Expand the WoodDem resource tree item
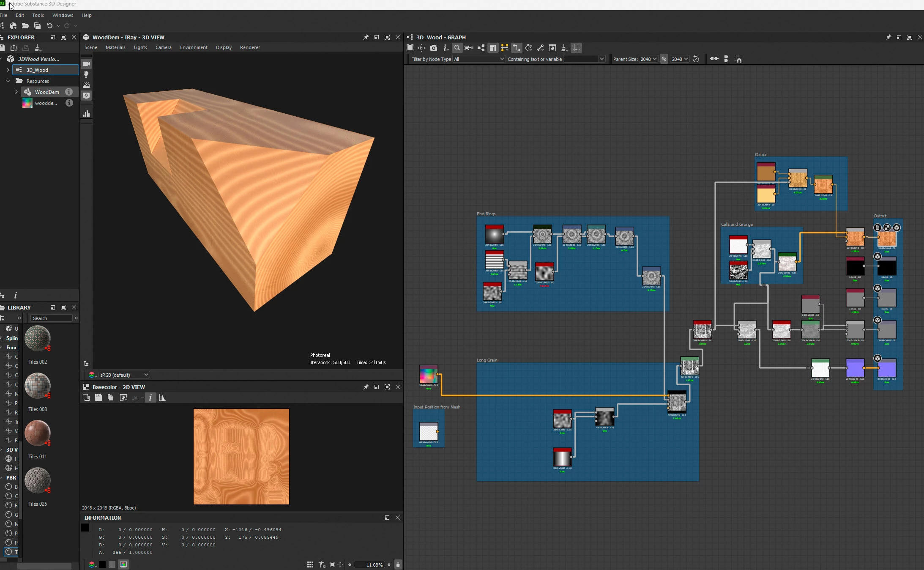The width and height of the screenshot is (924, 570). coord(16,92)
